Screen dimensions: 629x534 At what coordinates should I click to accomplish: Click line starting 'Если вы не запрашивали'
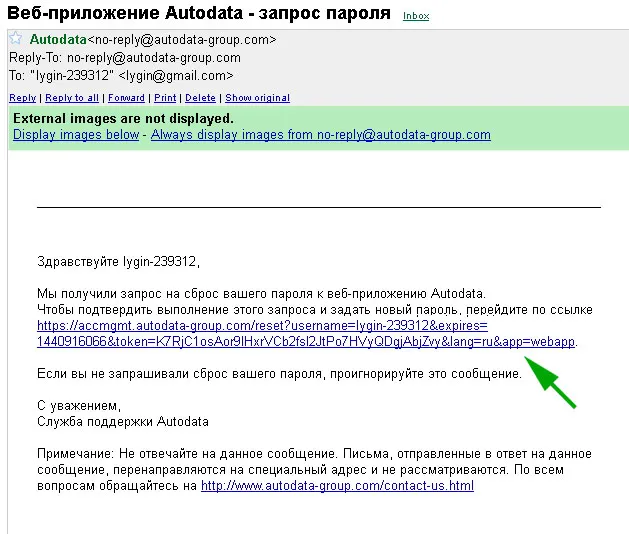(279, 374)
